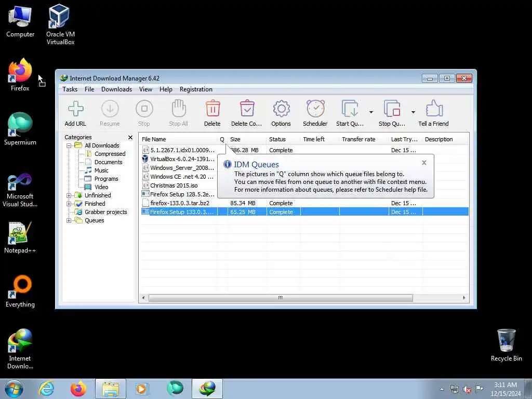Screen dimensions: 532x399
Task: Select the Firefox Setup 128.5.2e download
Action: (179, 194)
